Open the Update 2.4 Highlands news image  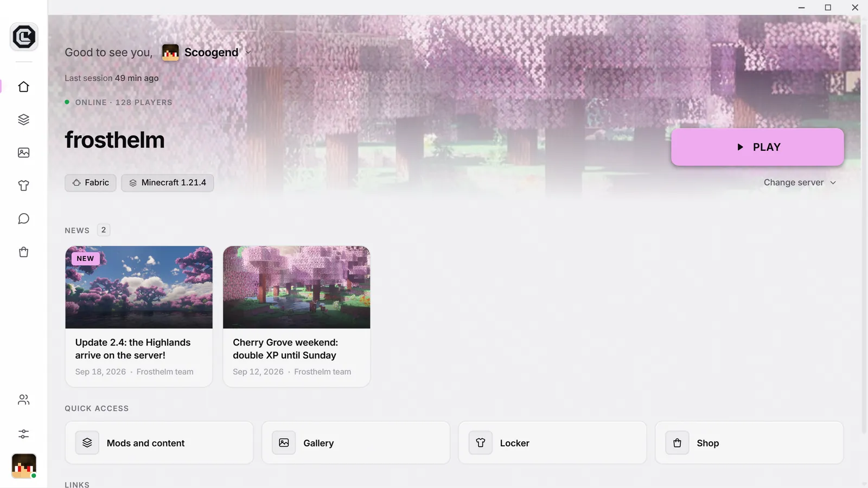pos(139,287)
